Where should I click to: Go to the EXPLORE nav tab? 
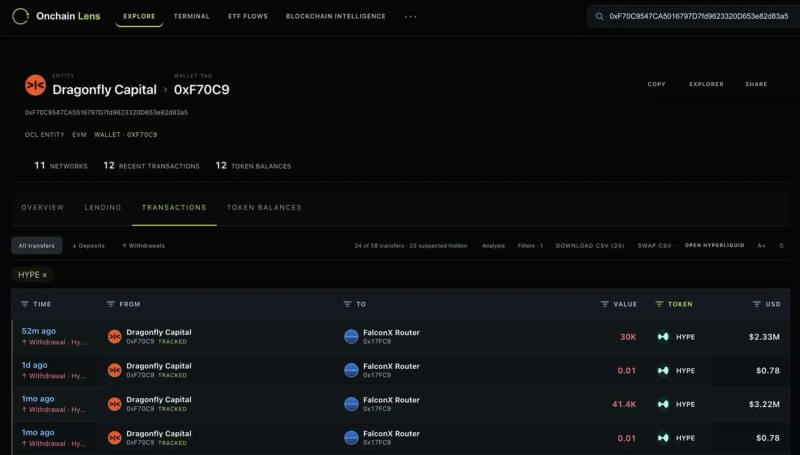[x=139, y=16]
